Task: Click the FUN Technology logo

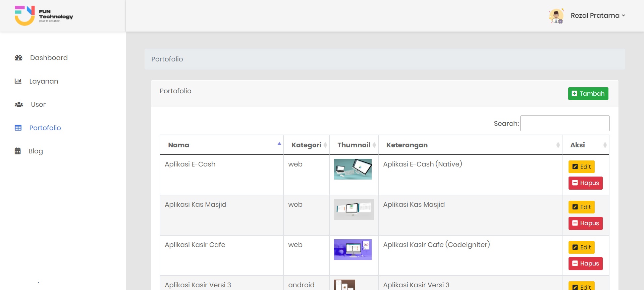Action: tap(44, 16)
